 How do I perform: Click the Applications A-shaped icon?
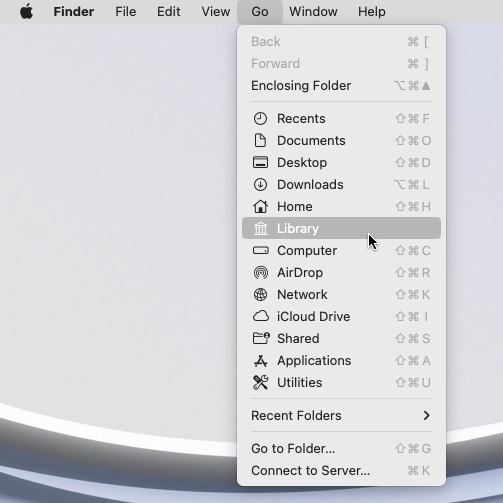[x=260, y=361]
